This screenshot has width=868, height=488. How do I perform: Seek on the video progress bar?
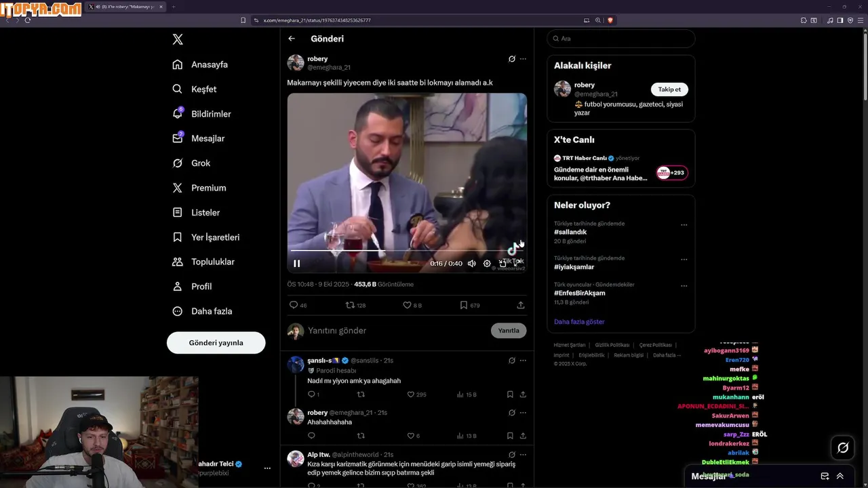(407, 251)
